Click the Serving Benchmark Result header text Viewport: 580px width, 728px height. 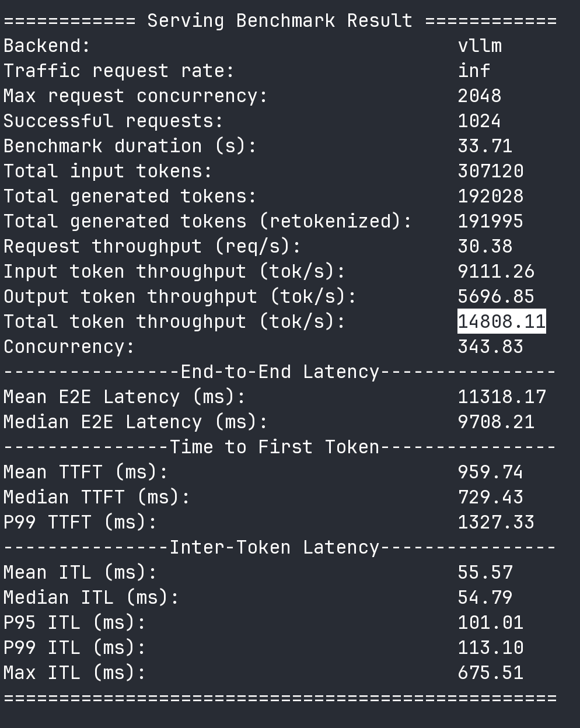point(279,20)
